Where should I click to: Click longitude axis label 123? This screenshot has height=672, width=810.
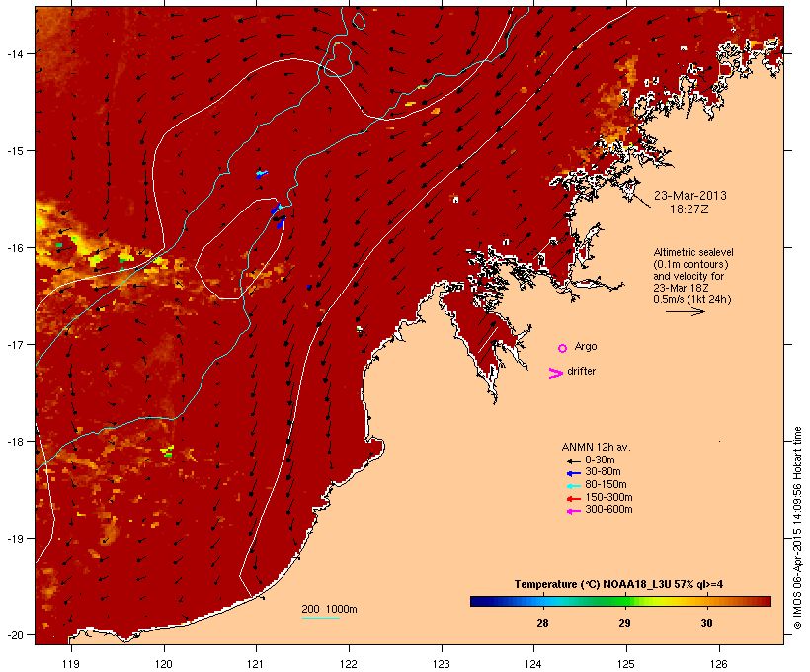(442, 664)
